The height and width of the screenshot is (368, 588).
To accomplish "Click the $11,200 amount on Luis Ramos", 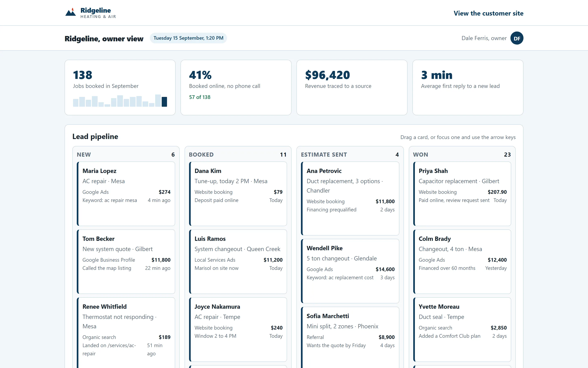I will click(x=273, y=260).
